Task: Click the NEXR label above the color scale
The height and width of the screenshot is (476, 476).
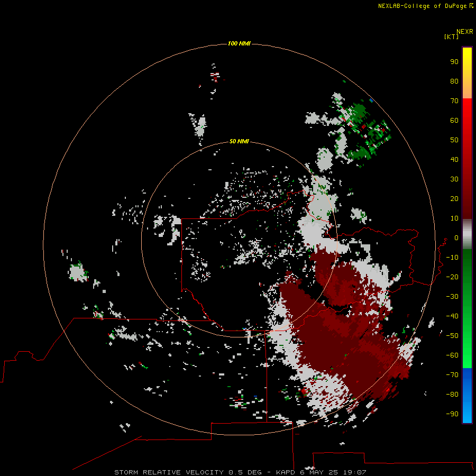Action: coord(464,32)
